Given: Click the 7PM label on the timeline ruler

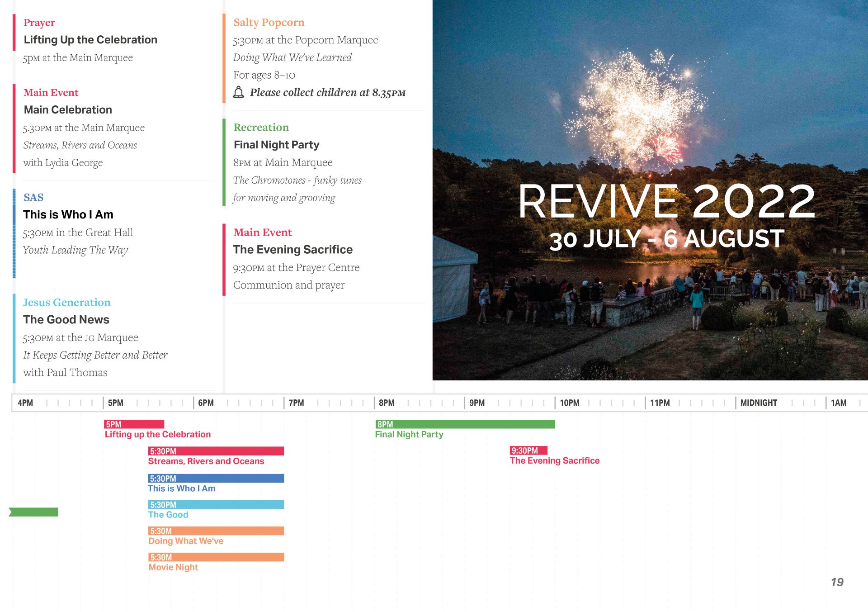Looking at the screenshot, I should 296,403.
